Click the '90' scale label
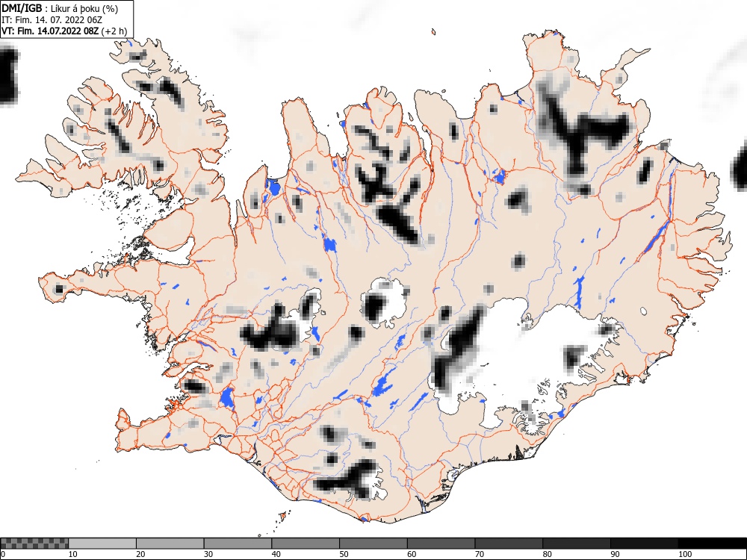Viewport: 747px width, 560px height. tap(615, 554)
